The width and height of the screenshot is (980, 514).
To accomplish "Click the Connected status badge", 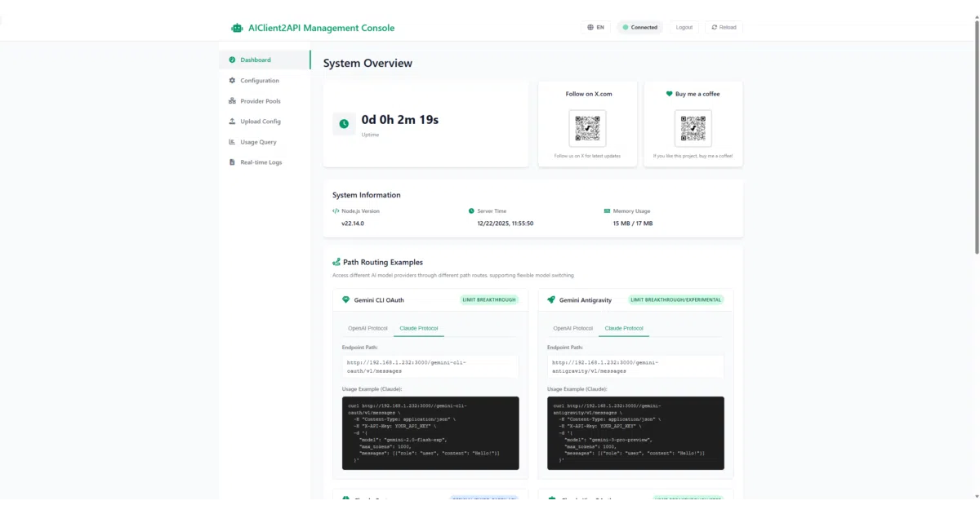I will coord(639,28).
